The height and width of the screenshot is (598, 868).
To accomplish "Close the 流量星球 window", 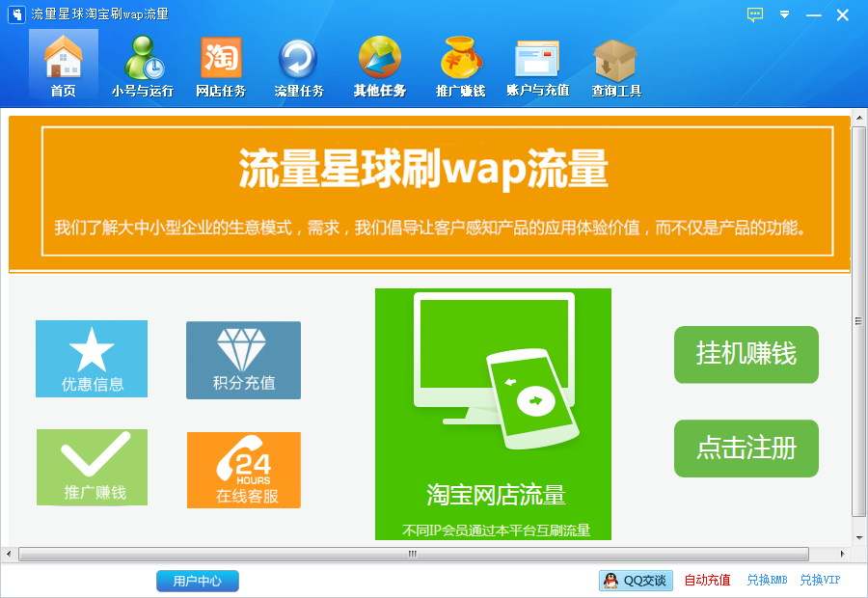I will (843, 15).
